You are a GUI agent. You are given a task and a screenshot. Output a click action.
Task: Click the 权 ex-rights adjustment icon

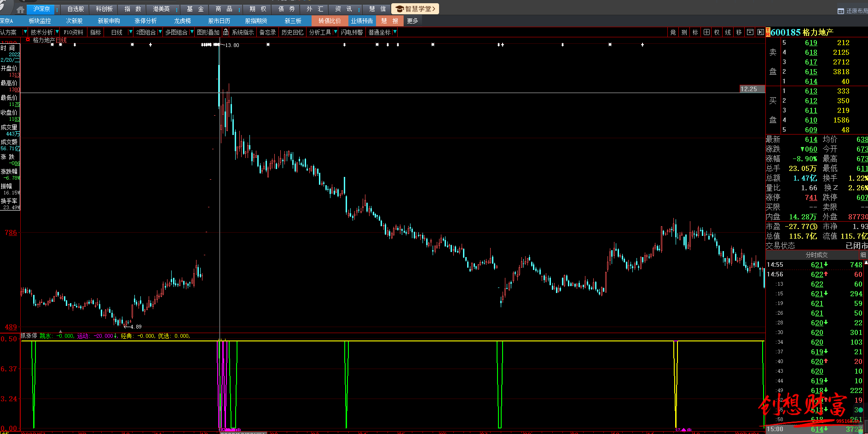coord(717,32)
